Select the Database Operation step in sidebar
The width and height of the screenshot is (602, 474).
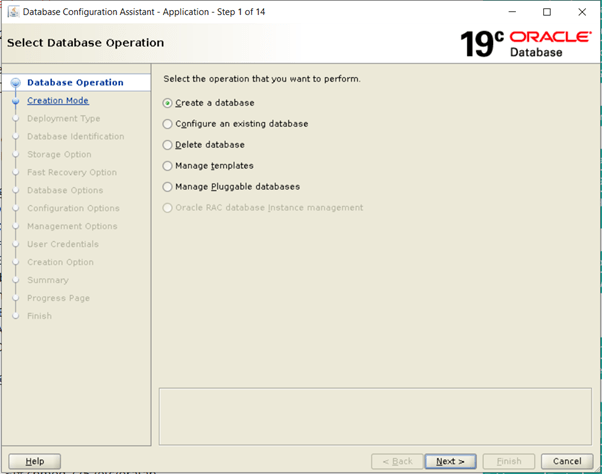tap(75, 83)
